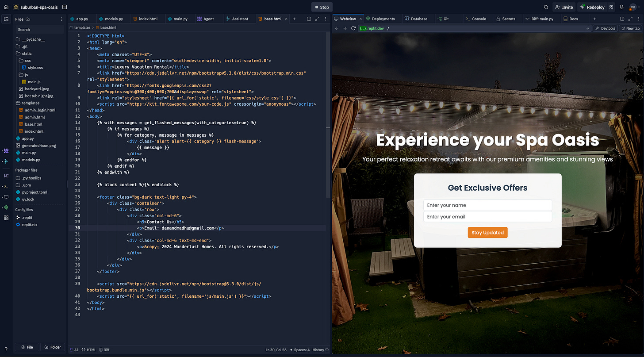Focus the file Search box

point(39,30)
